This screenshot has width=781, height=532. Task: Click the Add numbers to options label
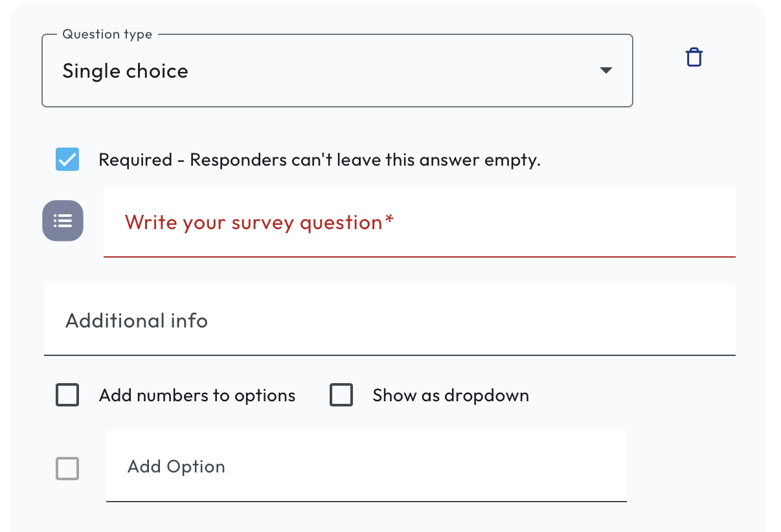tap(197, 395)
